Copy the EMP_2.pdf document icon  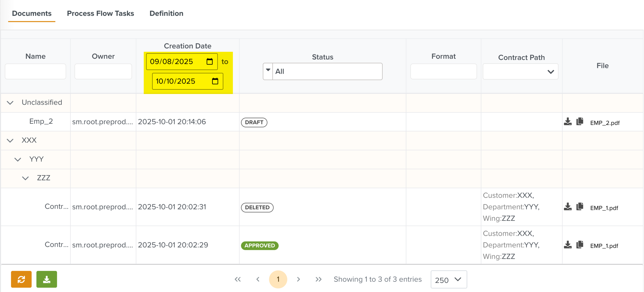(x=580, y=121)
